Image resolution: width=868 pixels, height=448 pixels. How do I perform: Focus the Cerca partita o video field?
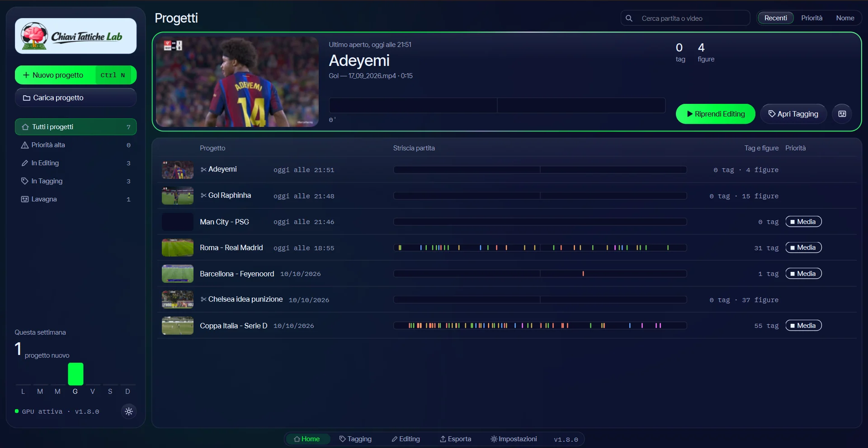[x=685, y=19]
